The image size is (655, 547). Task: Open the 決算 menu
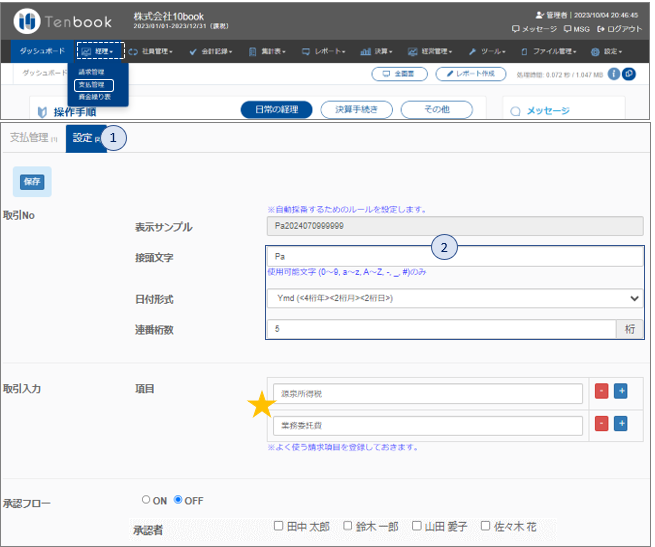[377, 51]
